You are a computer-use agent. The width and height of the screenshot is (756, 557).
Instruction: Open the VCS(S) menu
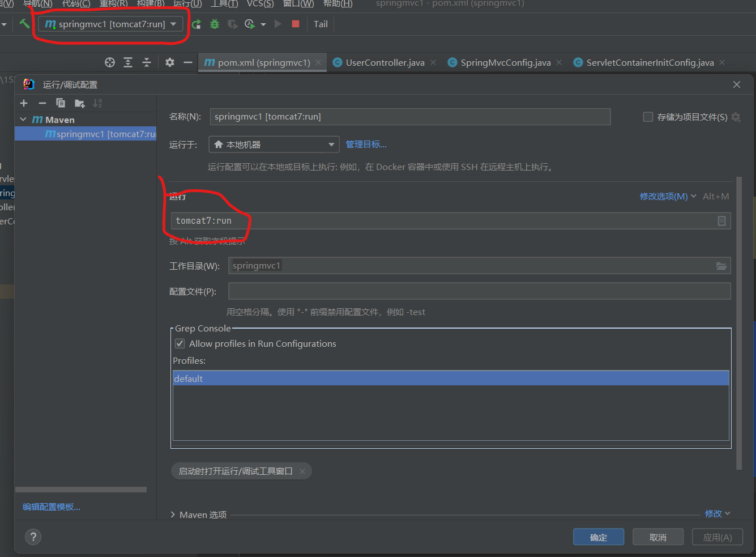pos(260,3)
